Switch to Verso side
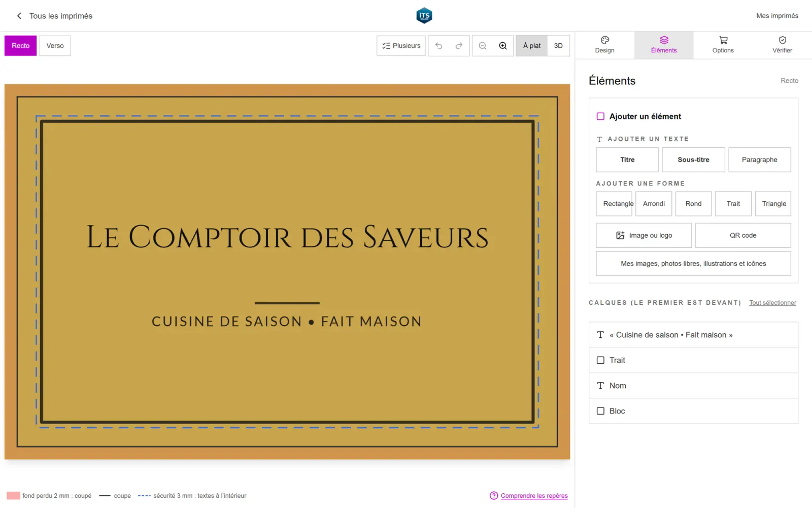The height and width of the screenshot is (508, 812). [55, 46]
